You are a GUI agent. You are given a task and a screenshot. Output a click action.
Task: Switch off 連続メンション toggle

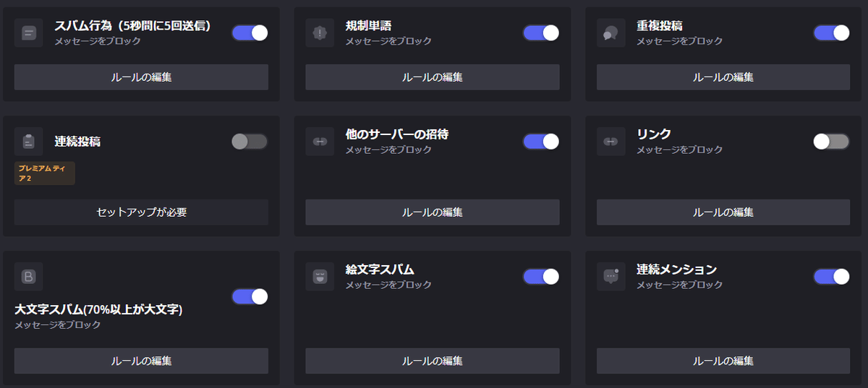pos(831,276)
